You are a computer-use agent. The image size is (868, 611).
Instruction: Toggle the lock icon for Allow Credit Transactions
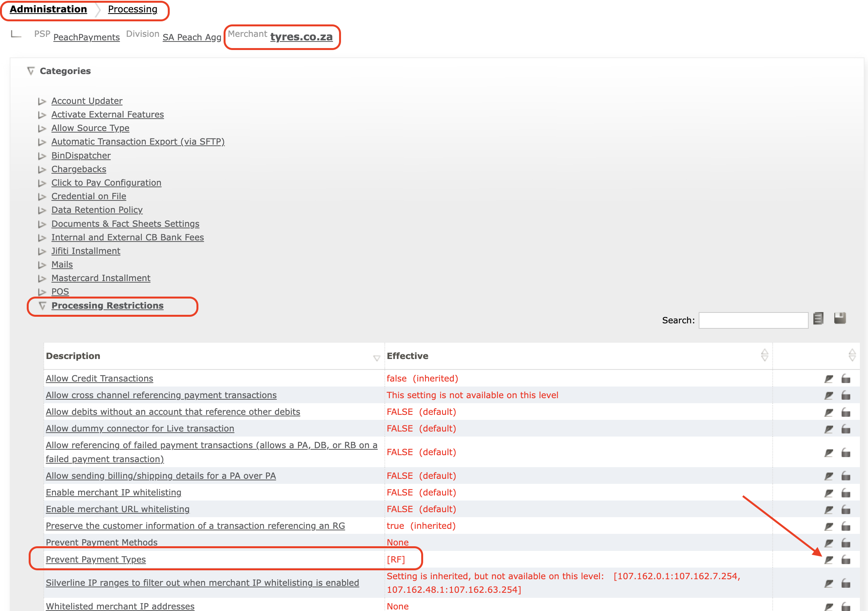pyautogui.click(x=846, y=379)
